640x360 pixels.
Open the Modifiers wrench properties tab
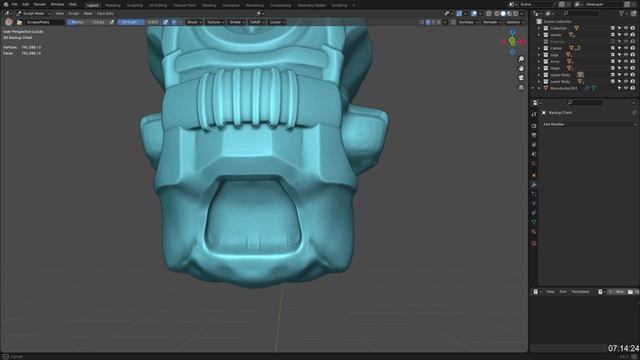pyautogui.click(x=534, y=184)
